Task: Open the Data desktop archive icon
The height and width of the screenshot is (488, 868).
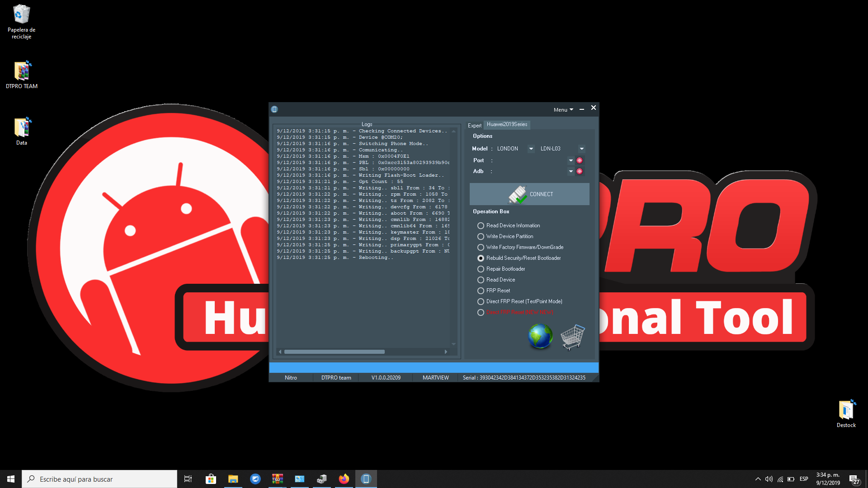Action: [22, 131]
